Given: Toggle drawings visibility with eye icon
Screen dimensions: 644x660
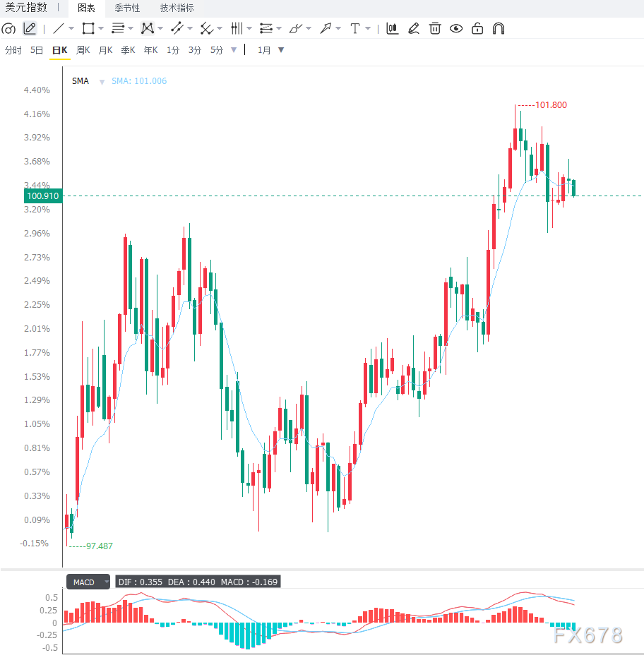Looking at the screenshot, I should [456, 29].
